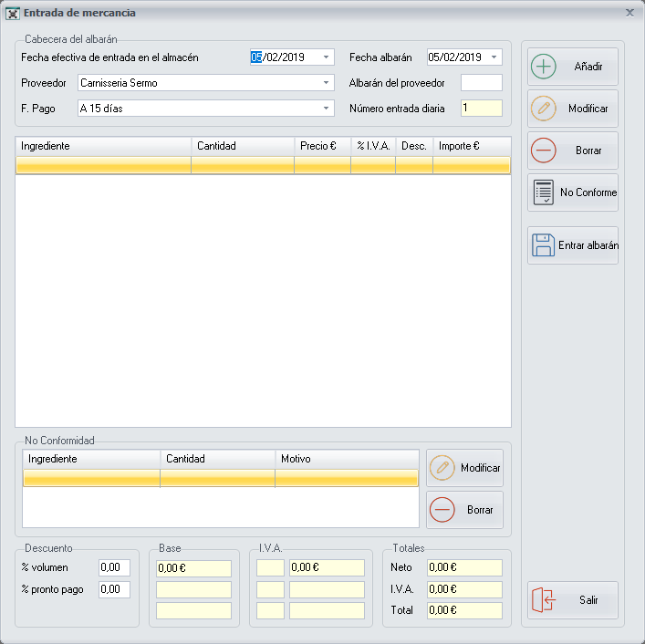Click red minus icon in No Conformidad section
Viewport: 645px width, 644px height.
point(442,510)
